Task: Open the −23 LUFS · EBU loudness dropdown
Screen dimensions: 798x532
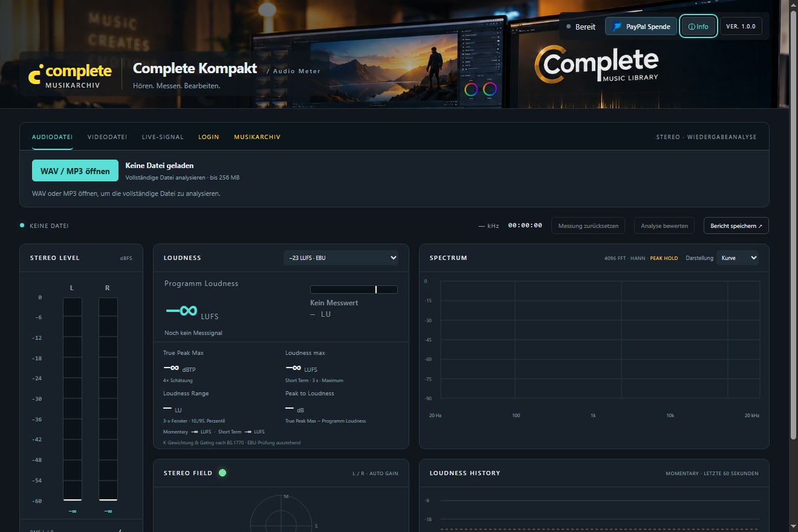Action: point(341,258)
